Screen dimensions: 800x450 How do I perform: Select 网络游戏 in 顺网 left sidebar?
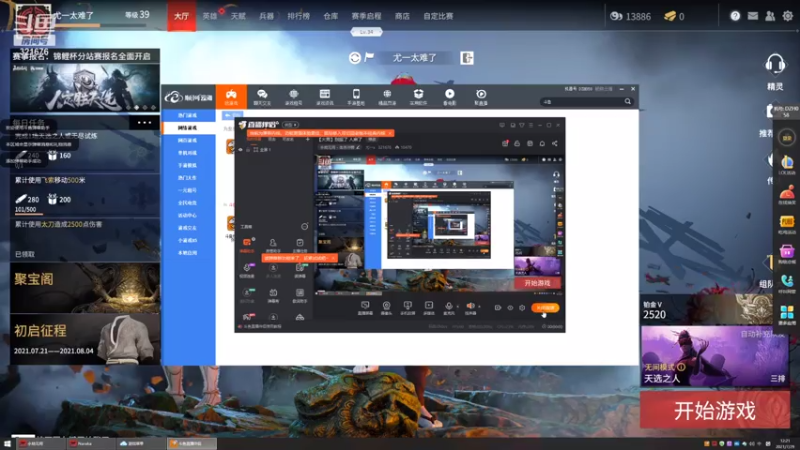tap(188, 128)
